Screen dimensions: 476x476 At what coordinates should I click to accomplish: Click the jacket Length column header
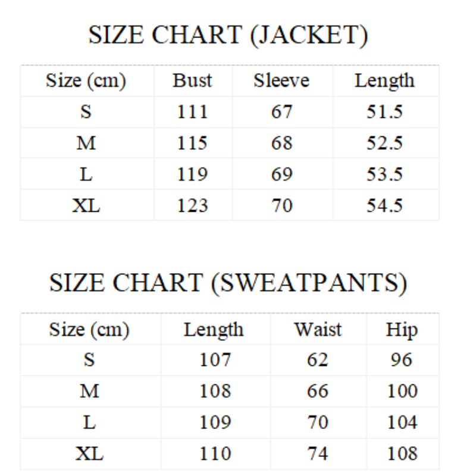point(384,80)
